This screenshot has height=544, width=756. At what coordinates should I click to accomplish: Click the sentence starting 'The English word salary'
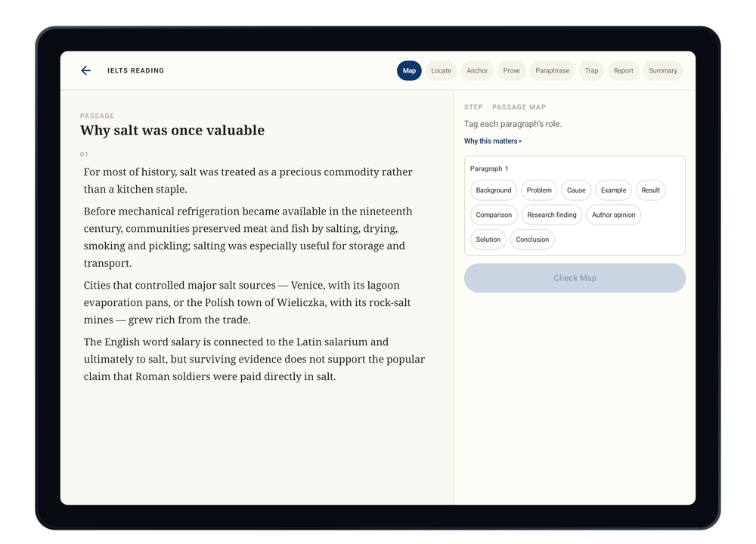[x=254, y=359]
